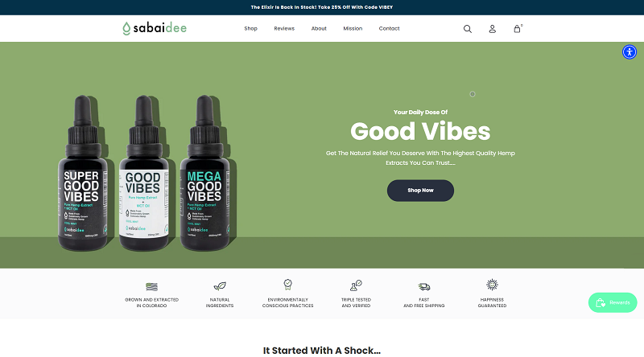Click the Triple Tested and Verified icon
This screenshot has height=357, width=644.
coord(356,285)
